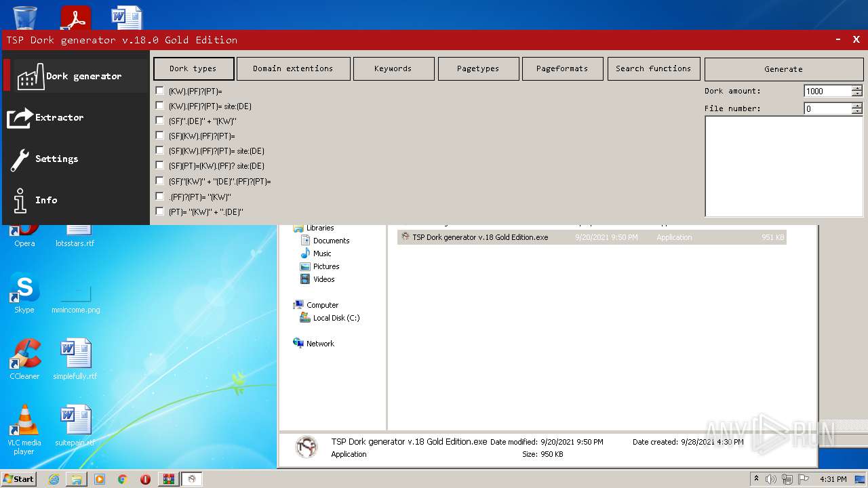The height and width of the screenshot is (488, 868).
Task: Open the network tray icon
Action: pyautogui.click(x=787, y=479)
